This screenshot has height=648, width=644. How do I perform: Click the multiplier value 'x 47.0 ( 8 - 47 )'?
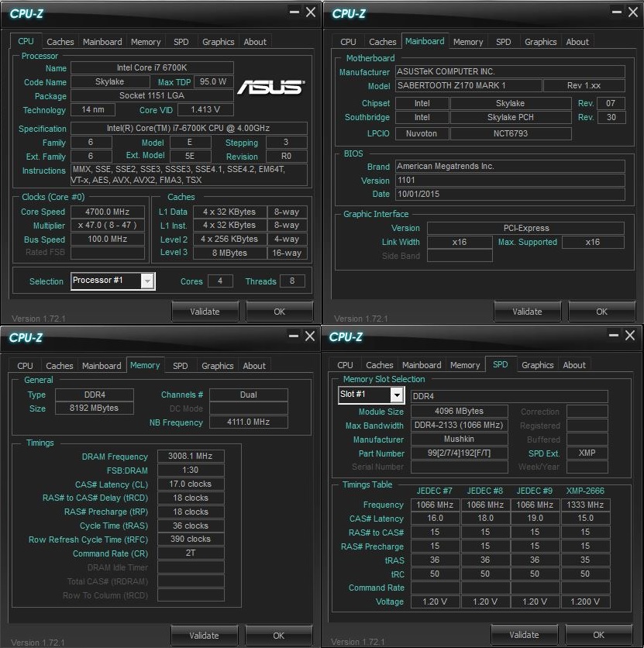108,226
